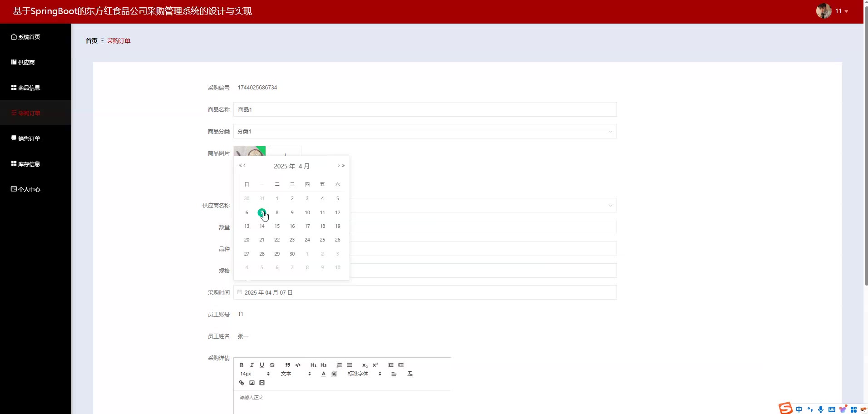The image size is (868, 414).
Task: Toggle Sogou voice input microphone
Action: (x=821, y=409)
